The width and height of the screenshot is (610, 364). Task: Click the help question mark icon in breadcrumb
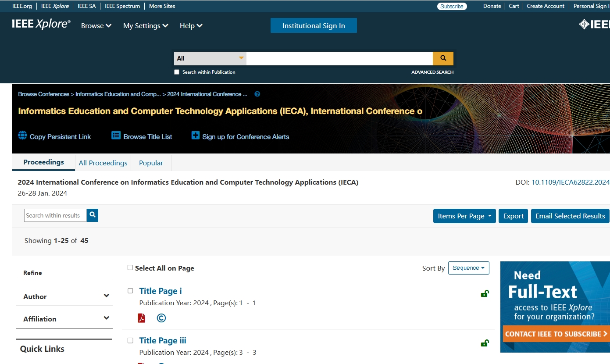[257, 94]
